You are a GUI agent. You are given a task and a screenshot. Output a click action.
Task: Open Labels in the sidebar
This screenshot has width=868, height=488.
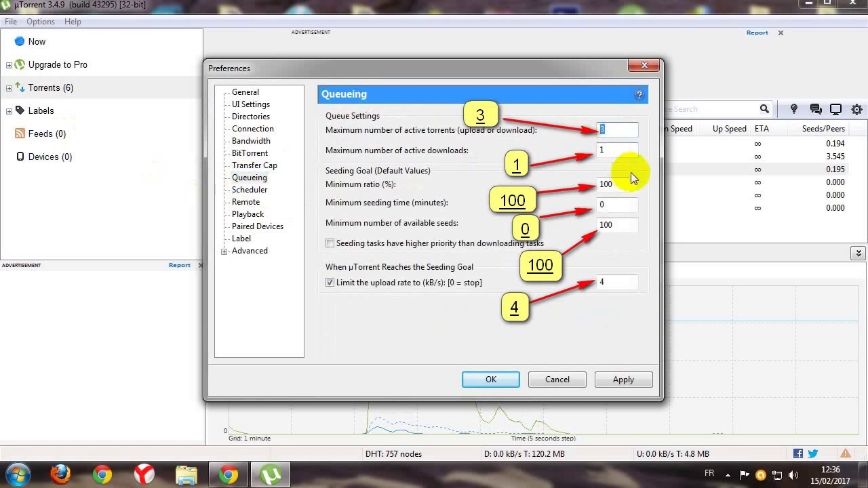tap(41, 110)
